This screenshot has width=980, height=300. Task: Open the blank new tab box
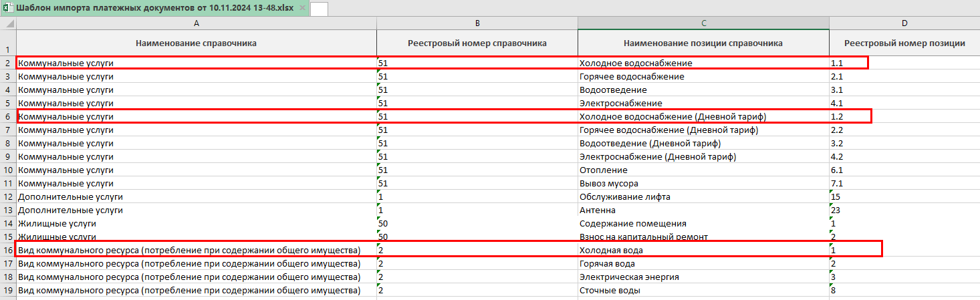pos(319,9)
